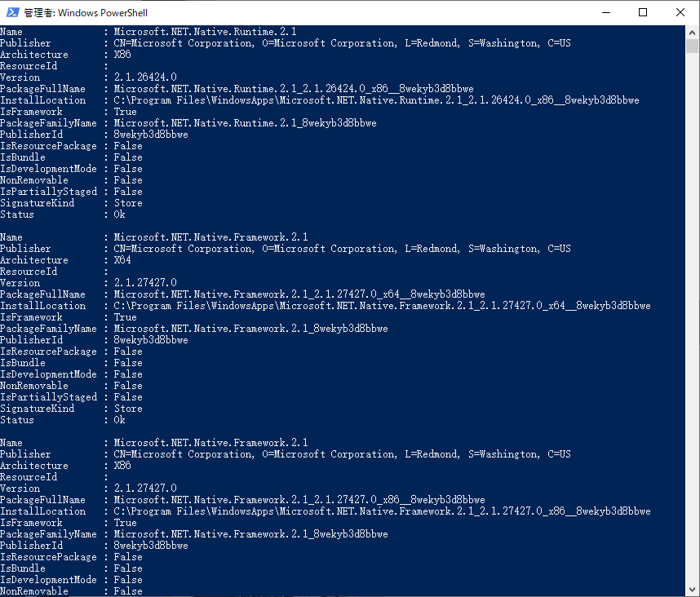
Task: Click the scrollbar up arrow
Action: [x=692, y=32]
